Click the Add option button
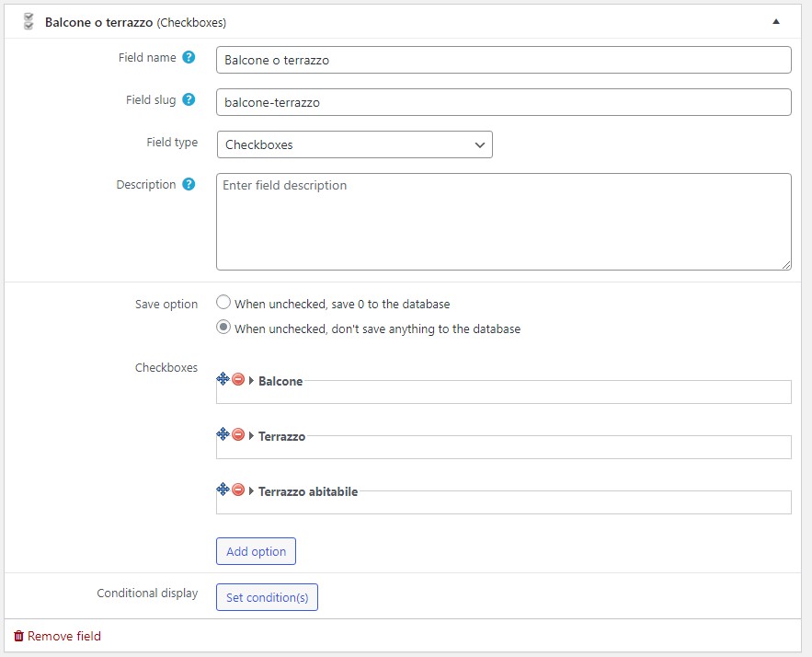Image resolution: width=812 pixels, height=657 pixels. 256,551
